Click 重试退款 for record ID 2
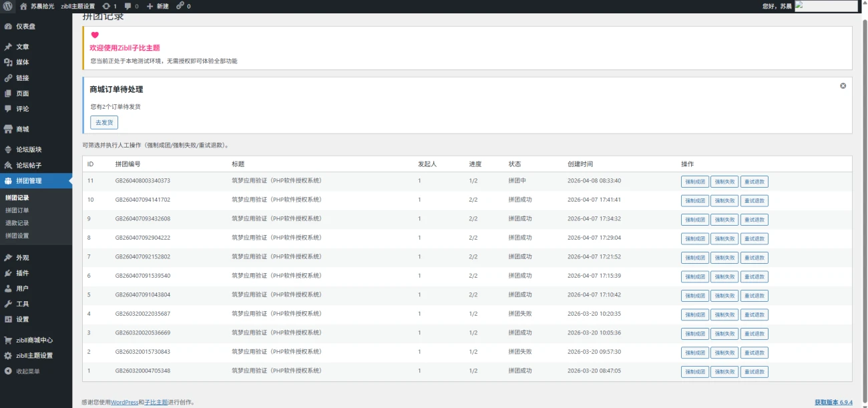The width and height of the screenshot is (868, 408). [x=754, y=353]
